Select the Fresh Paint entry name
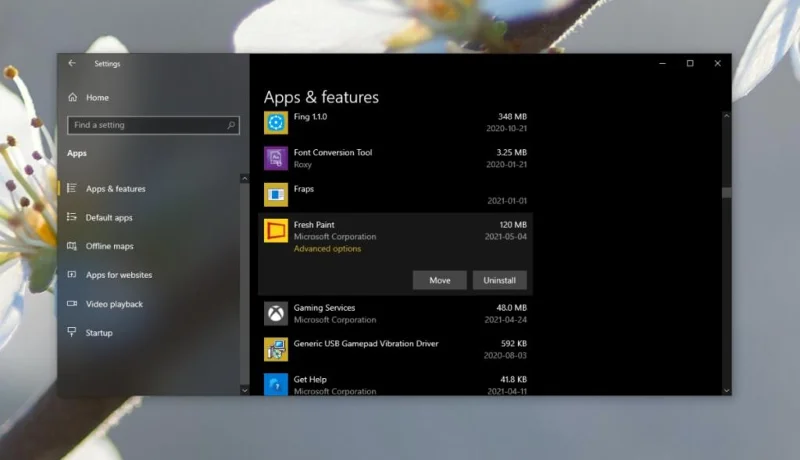 point(314,225)
